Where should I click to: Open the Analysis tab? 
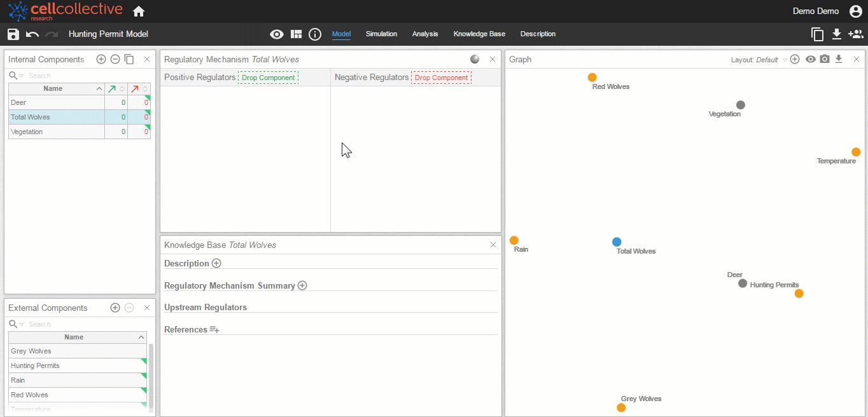(x=425, y=34)
